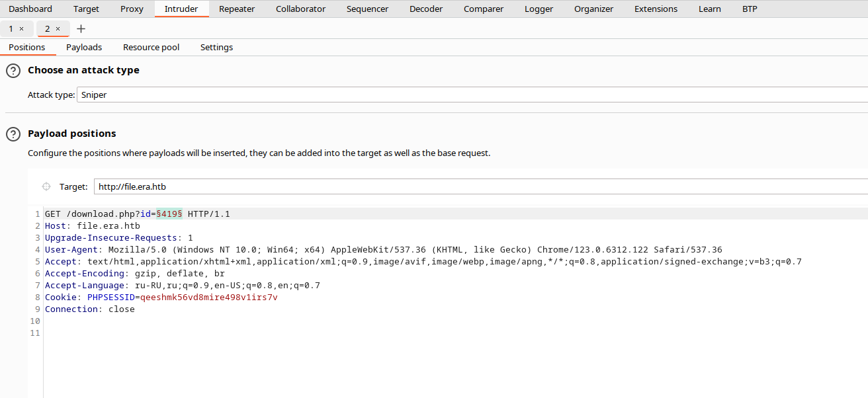Click the highlighted §419§ payload marker
The height and width of the screenshot is (398, 868).
pos(169,214)
